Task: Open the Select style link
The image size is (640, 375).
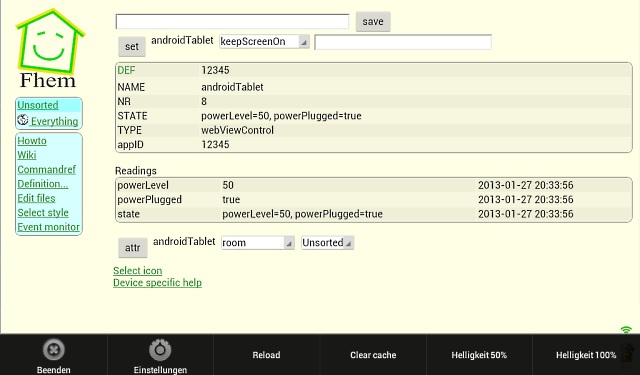Action: [43, 213]
